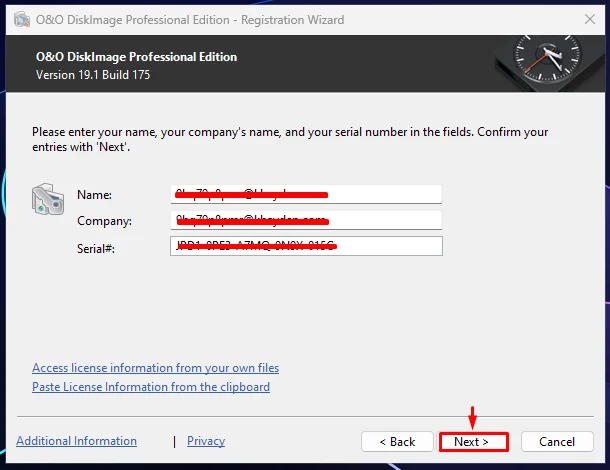The height and width of the screenshot is (470, 610).
Task: Click the Name label
Action: [x=95, y=195]
